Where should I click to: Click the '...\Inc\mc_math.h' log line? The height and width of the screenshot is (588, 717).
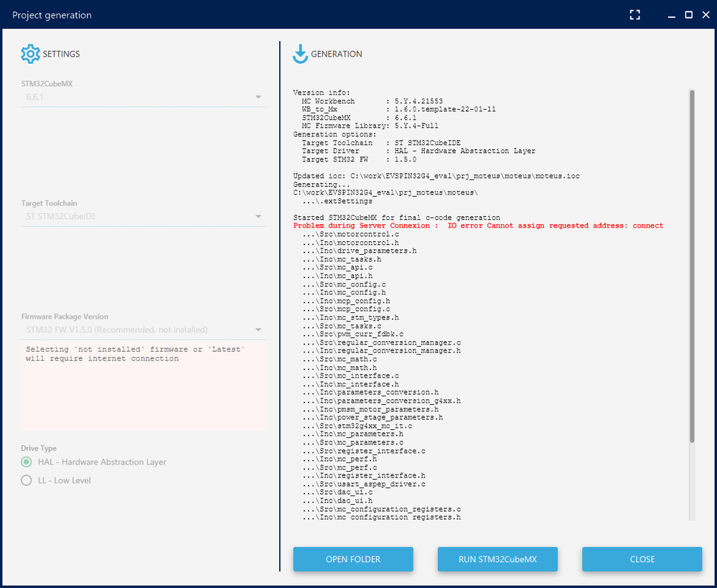coord(339,368)
